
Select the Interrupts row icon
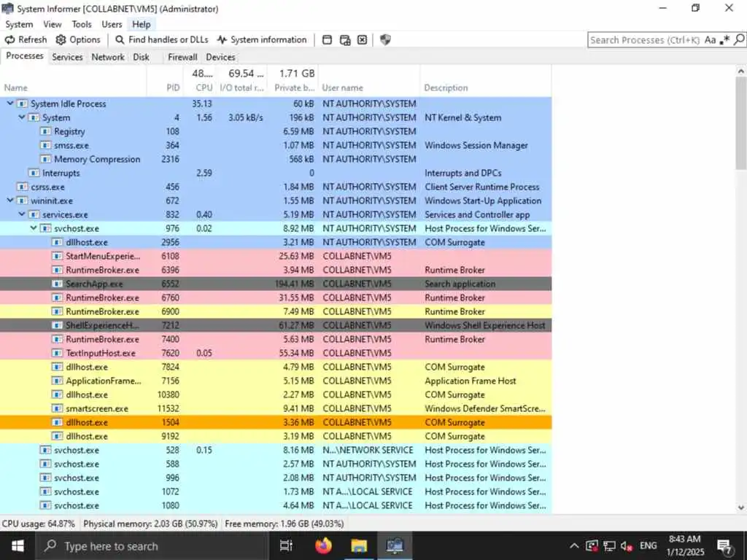pyautogui.click(x=34, y=173)
